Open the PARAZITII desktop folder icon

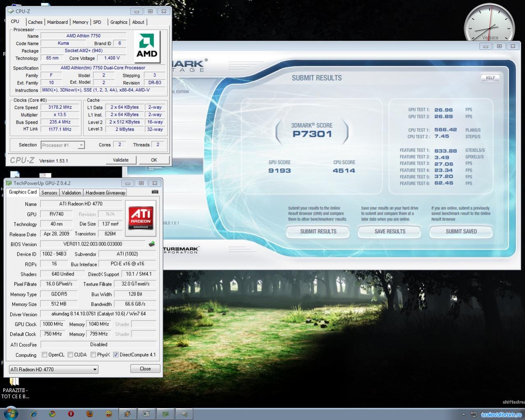(15, 388)
